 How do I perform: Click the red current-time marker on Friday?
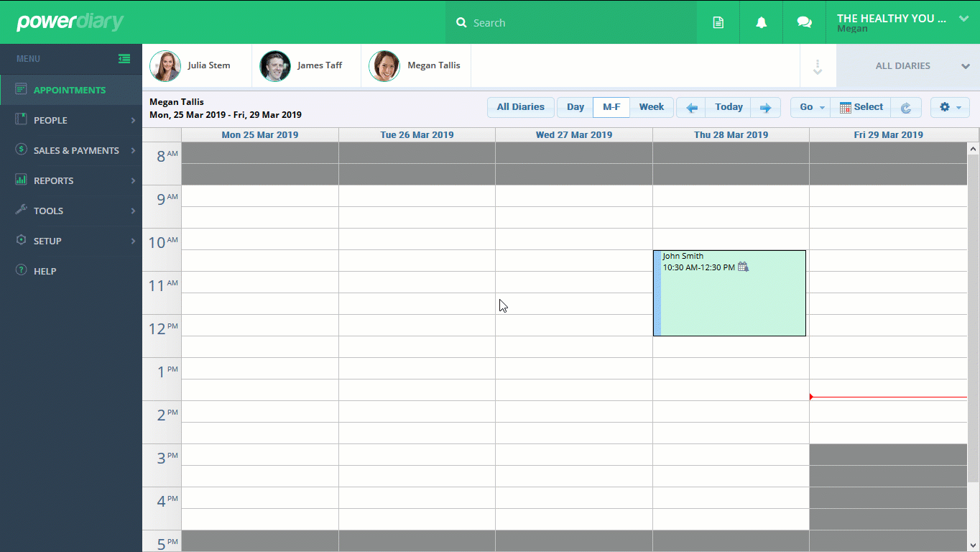click(888, 397)
